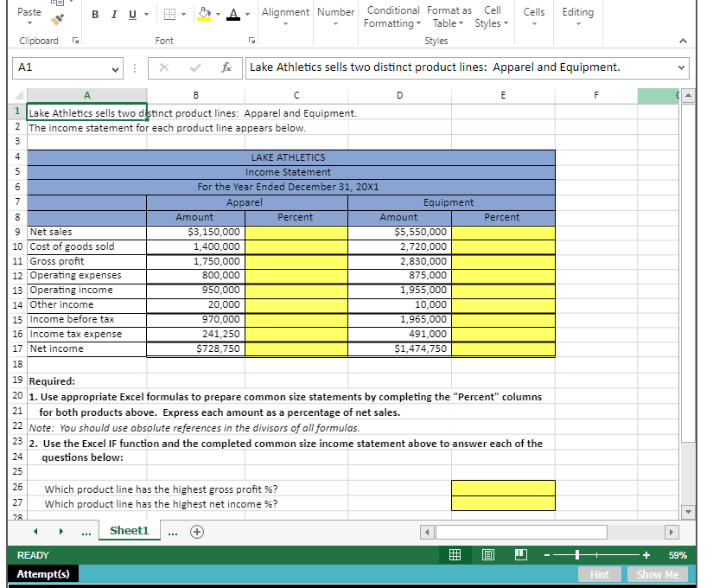
Task: Apply the yellow Fill Color bucket
Action: tap(205, 14)
